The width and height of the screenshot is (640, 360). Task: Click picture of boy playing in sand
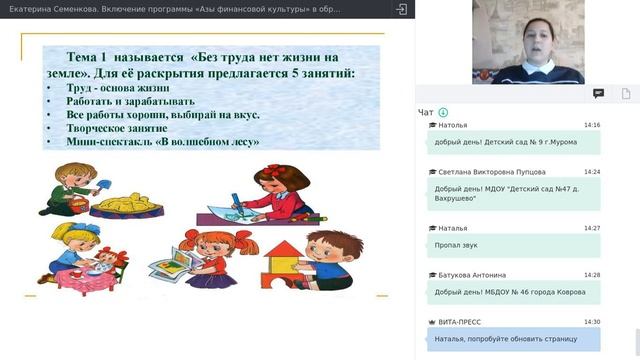101,190
